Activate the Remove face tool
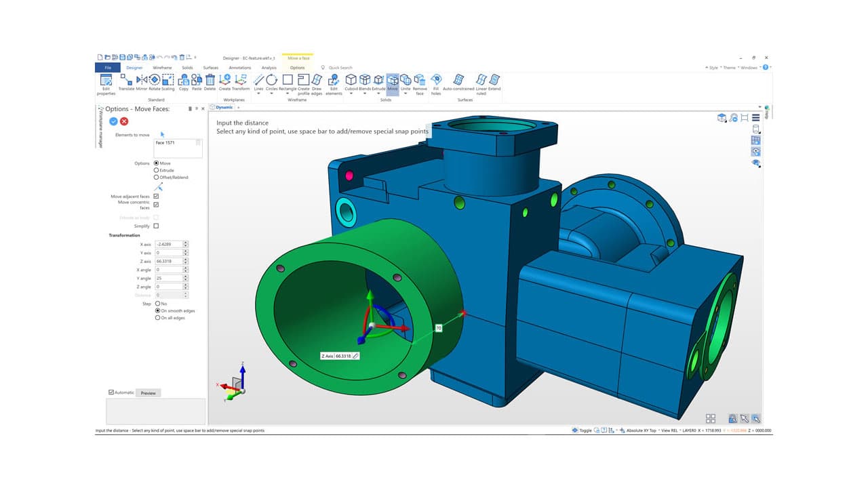 click(420, 81)
